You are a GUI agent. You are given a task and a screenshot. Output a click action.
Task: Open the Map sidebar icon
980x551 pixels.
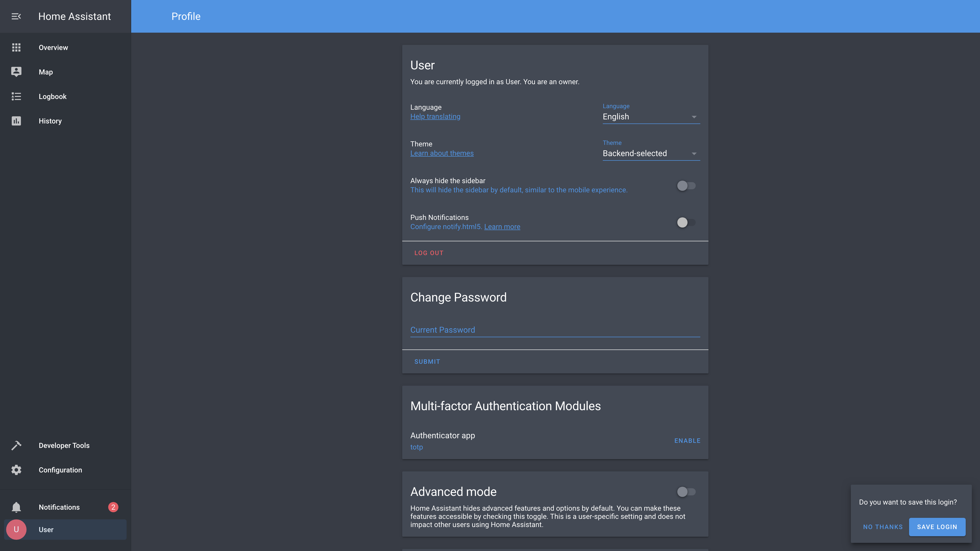(x=16, y=72)
